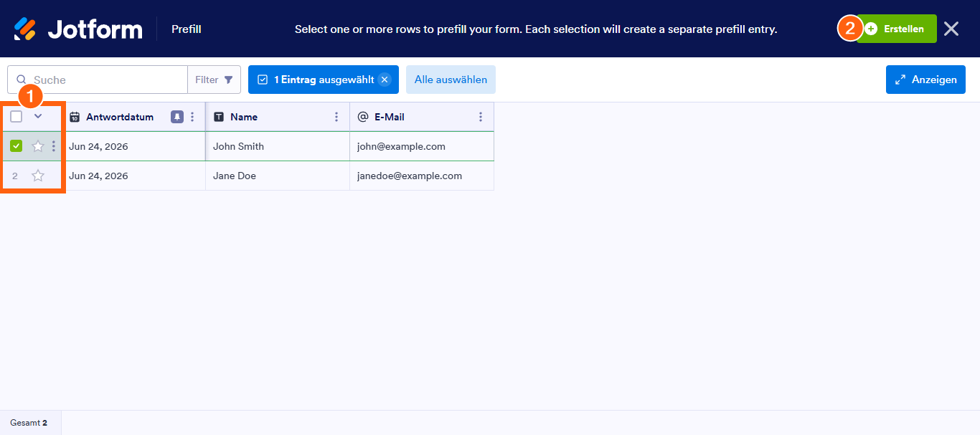Expand the chevron beside header checkbox
Image resolution: width=980 pixels, height=435 pixels.
[38, 116]
